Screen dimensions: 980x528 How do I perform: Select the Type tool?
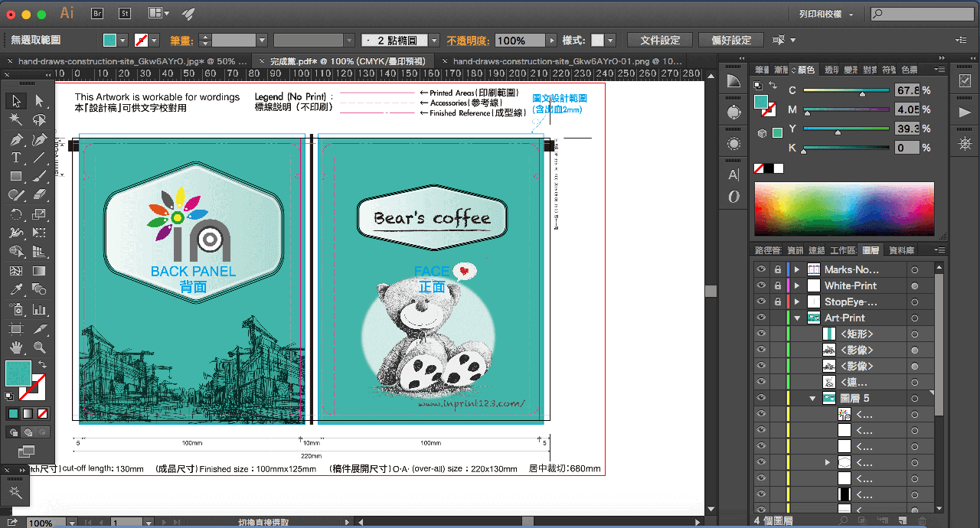point(15,158)
